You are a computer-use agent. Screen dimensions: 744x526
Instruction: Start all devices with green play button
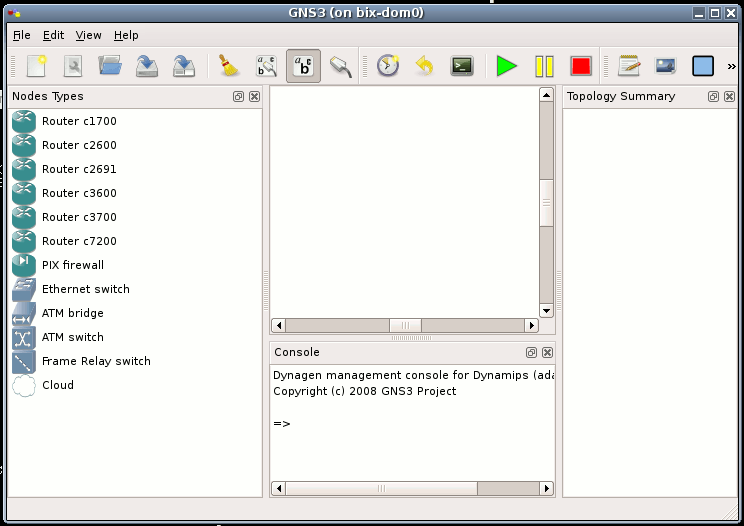click(507, 66)
